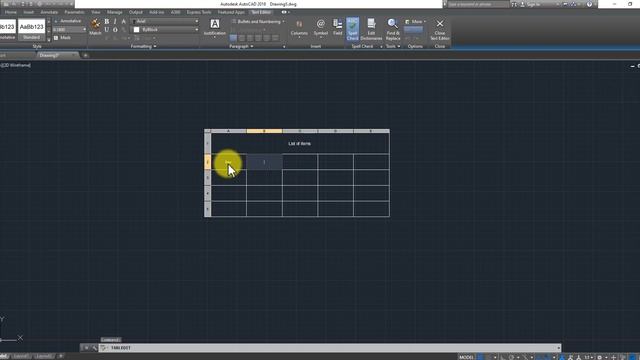
Task: Select table column A header
Action: point(229,131)
